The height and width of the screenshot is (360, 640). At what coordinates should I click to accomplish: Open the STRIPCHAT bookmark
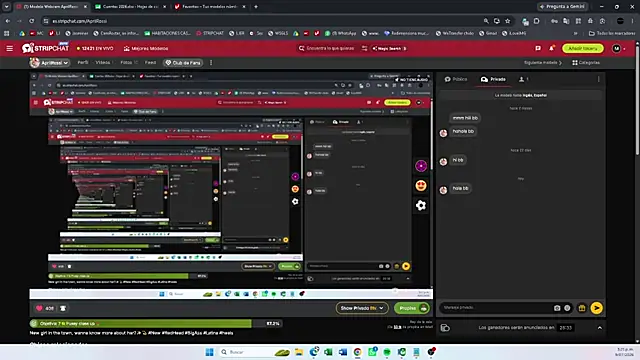210,33
